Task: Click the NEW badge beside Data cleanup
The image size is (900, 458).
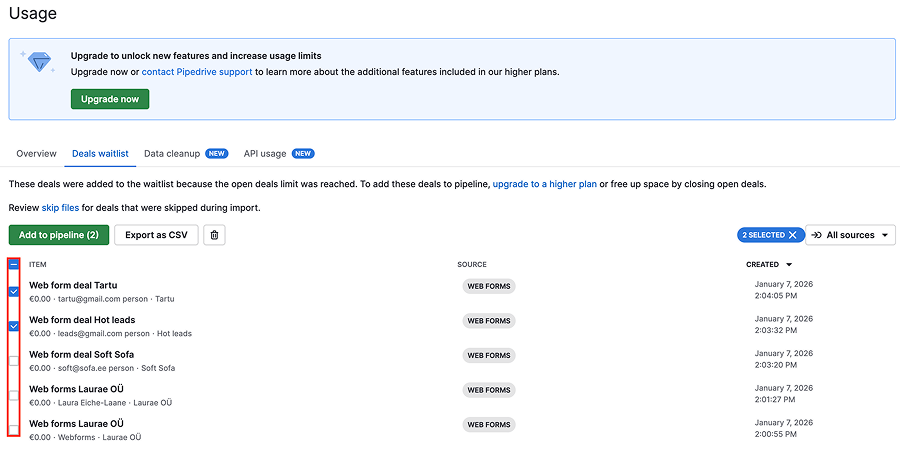Action: pos(217,154)
